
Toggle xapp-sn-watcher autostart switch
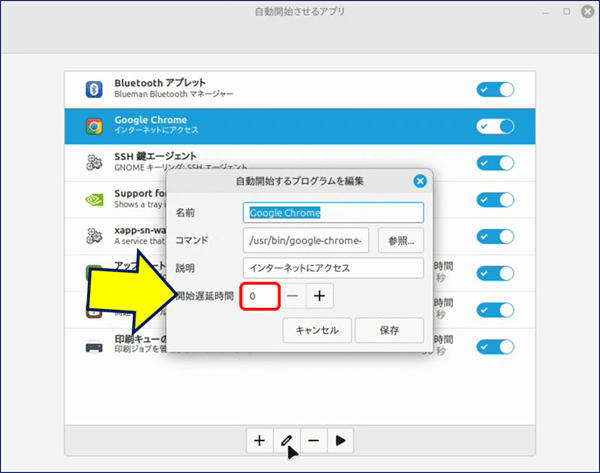pyautogui.click(x=495, y=236)
